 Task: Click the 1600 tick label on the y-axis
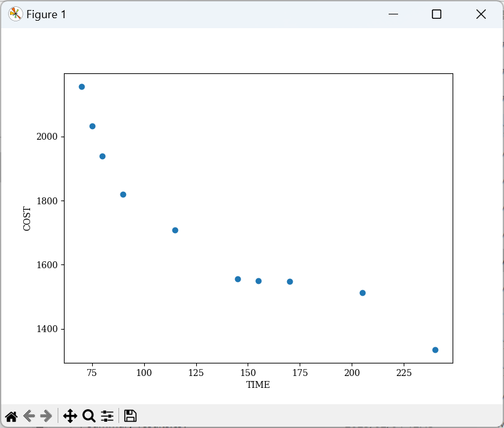point(49,265)
